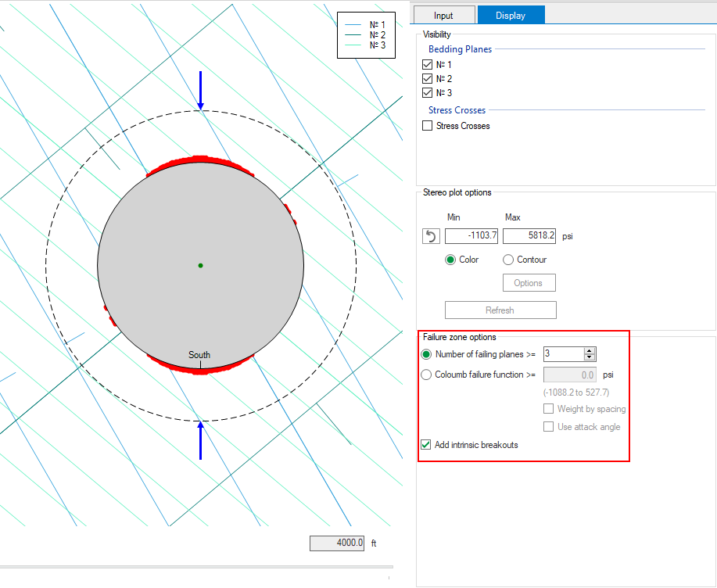This screenshot has width=717, height=588.
Task: Toggle bedding plane № 2 checkbox
Action: point(427,79)
